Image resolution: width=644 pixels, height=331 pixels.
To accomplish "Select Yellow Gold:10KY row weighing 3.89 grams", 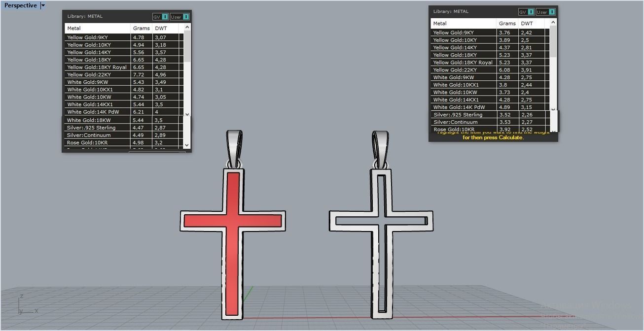I will 490,40.
